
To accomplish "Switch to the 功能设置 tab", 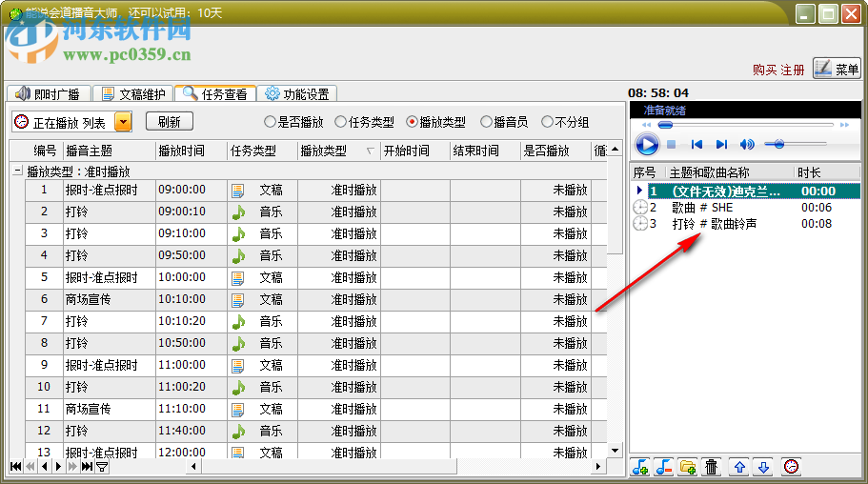I will 297,94.
